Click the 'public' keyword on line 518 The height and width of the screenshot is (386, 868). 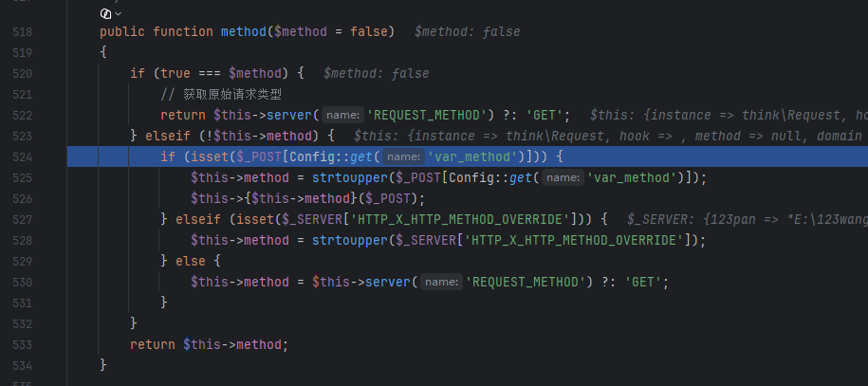point(122,32)
